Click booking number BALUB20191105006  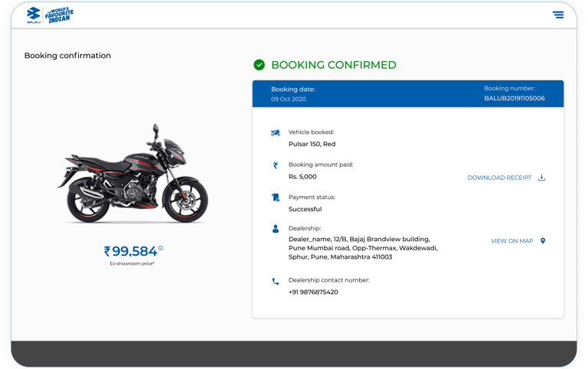click(514, 98)
